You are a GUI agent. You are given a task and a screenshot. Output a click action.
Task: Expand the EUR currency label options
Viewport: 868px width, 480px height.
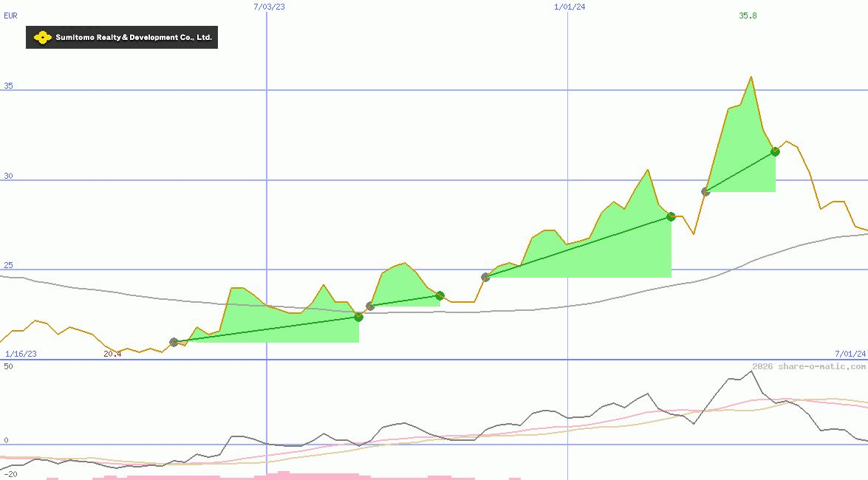click(10, 16)
